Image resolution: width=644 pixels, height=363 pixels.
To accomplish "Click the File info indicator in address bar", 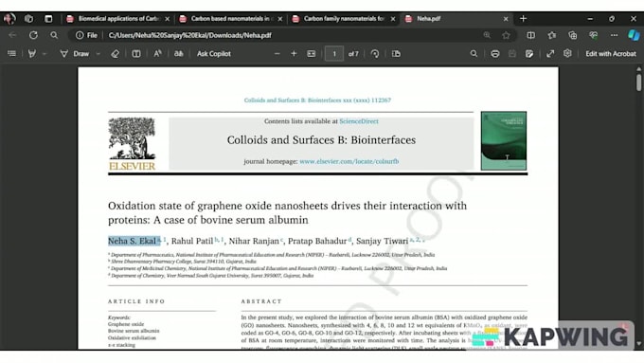I will [87, 35].
